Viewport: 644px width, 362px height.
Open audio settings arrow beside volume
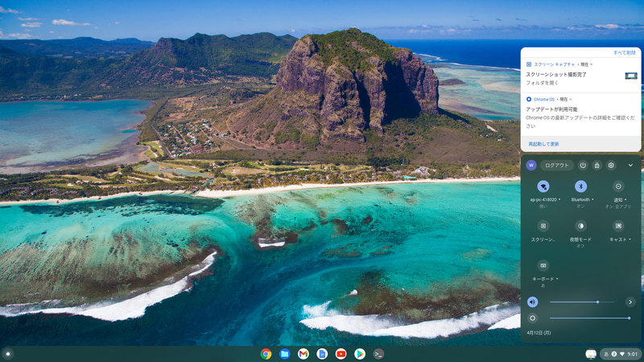coord(630,302)
